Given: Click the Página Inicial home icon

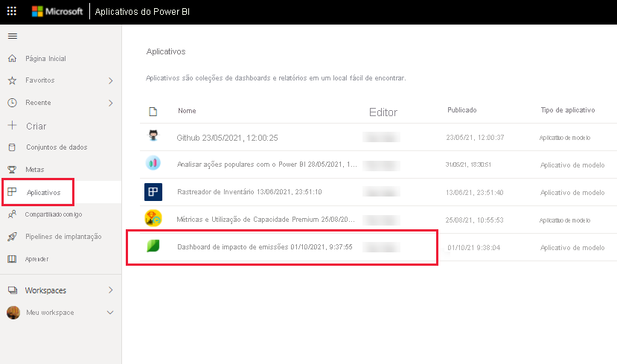Looking at the screenshot, I should click(x=12, y=58).
